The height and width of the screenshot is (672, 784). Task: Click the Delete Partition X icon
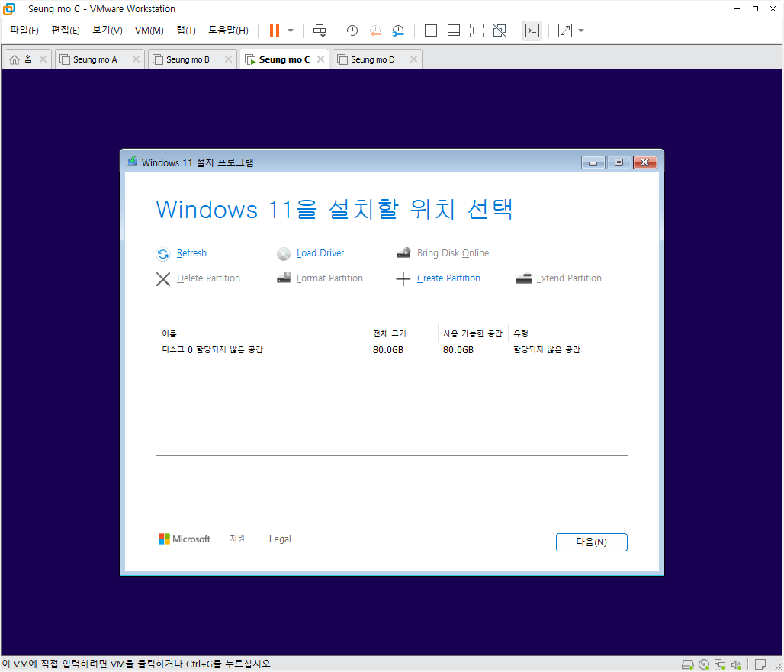[163, 279]
